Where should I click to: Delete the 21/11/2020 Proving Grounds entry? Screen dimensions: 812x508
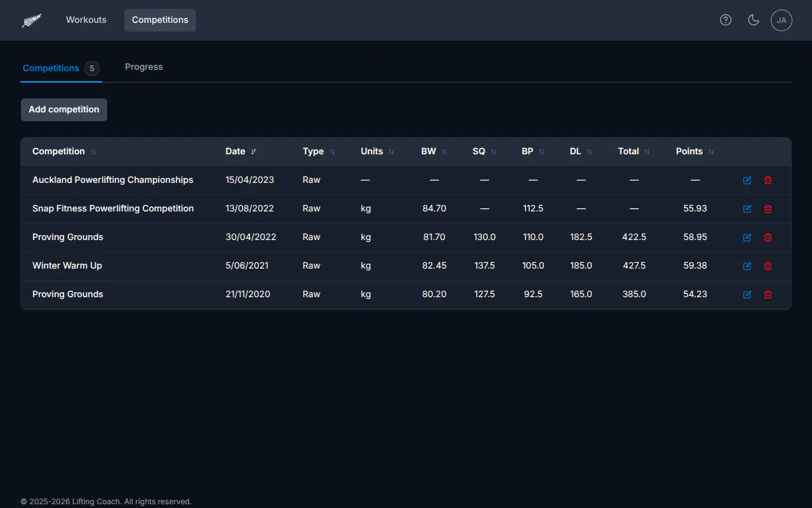[x=768, y=295]
